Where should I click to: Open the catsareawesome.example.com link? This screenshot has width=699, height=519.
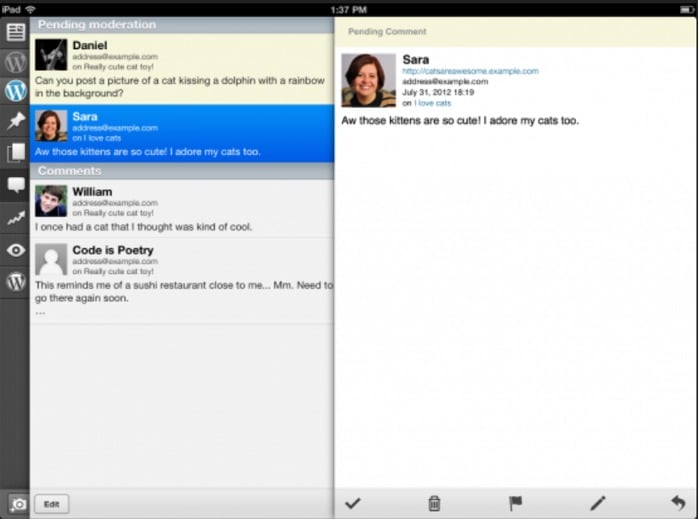click(470, 71)
